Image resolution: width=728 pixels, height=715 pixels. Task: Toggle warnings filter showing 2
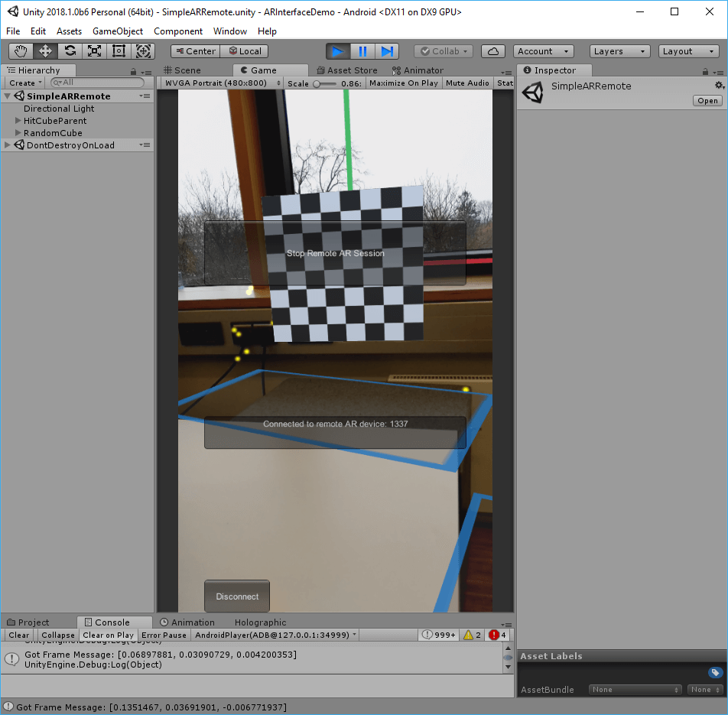click(x=472, y=635)
